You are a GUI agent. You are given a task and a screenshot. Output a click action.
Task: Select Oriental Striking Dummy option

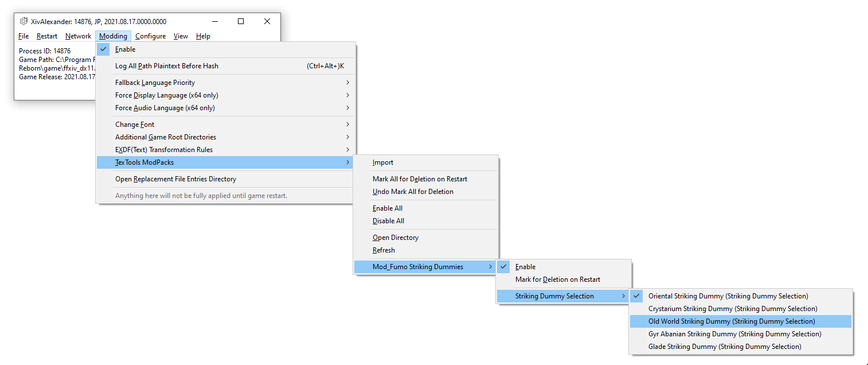click(x=728, y=296)
